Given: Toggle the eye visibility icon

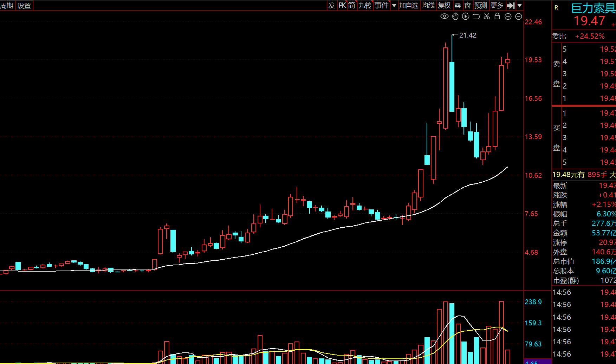Looking at the screenshot, I should pyautogui.click(x=444, y=16).
